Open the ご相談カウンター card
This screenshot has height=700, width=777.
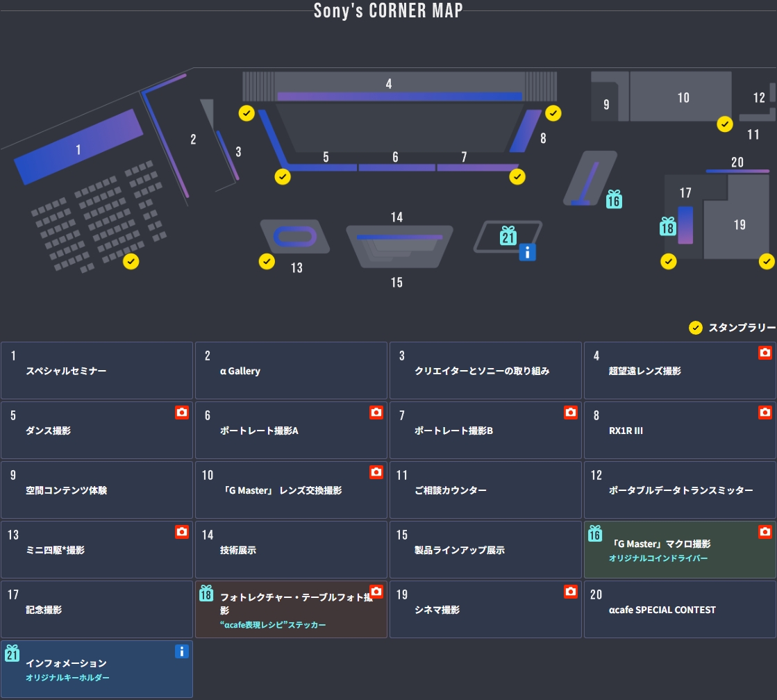pyautogui.click(x=485, y=490)
